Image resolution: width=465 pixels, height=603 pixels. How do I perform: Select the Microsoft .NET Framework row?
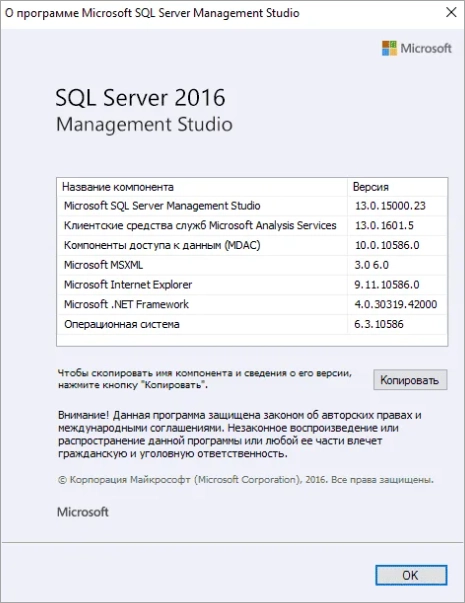252,304
